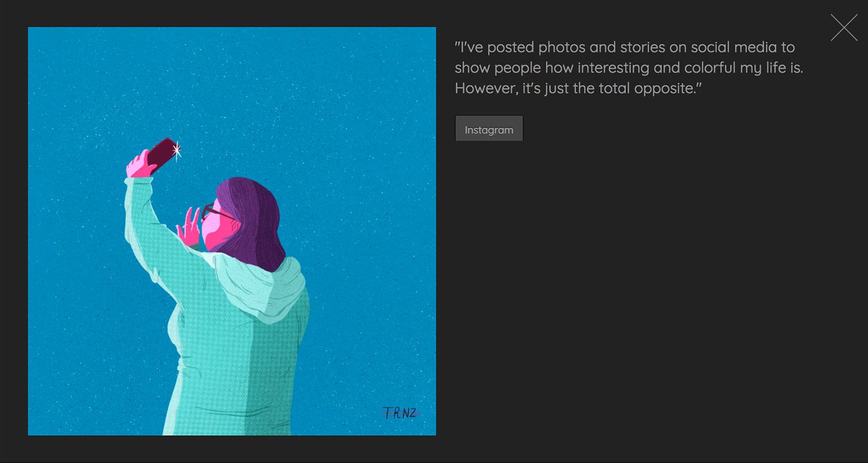Close the lightbox with the X icon

[844, 28]
